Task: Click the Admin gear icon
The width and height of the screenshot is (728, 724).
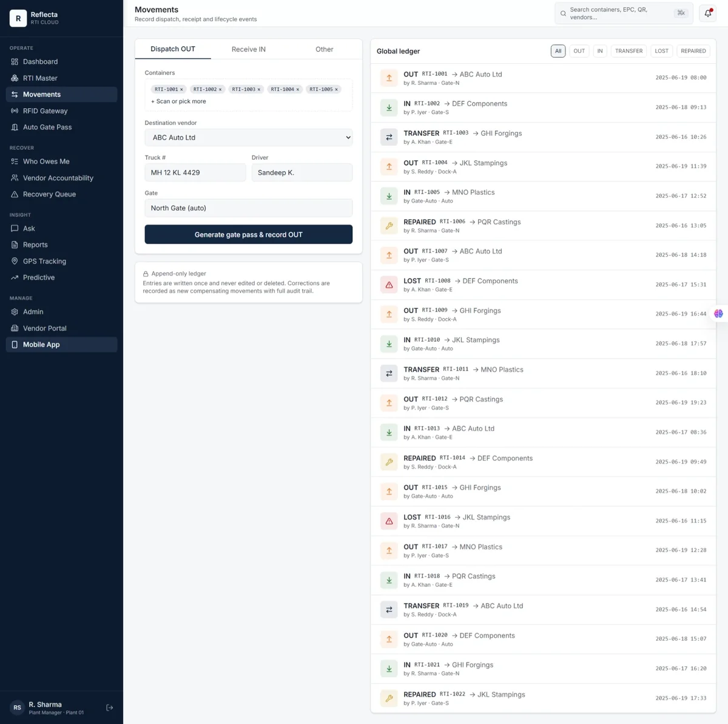Action: [x=15, y=312]
